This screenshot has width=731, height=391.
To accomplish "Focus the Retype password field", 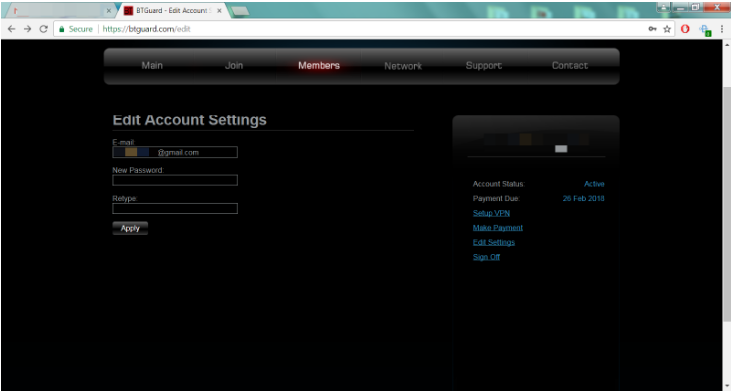I will coord(175,208).
